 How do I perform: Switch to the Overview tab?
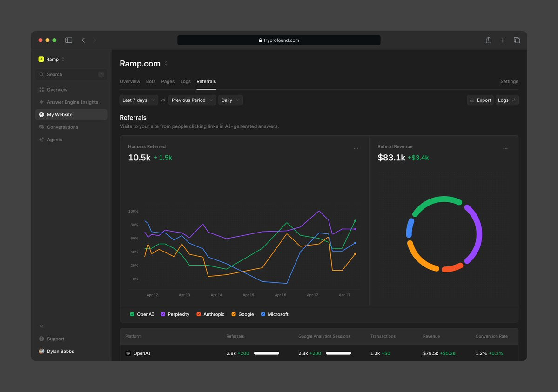tap(130, 81)
